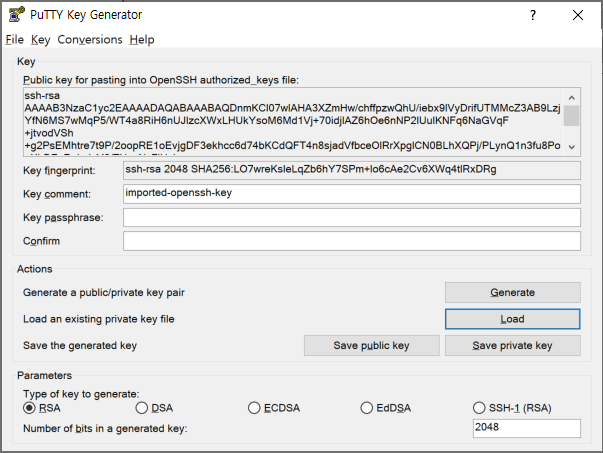Viewport: 603px width, 453px height.
Task: Click 'Type of key to generate:' label
Action: [81, 394]
